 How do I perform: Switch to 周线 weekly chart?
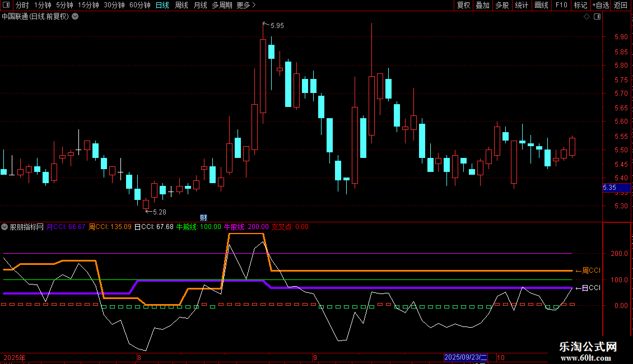[181, 5]
